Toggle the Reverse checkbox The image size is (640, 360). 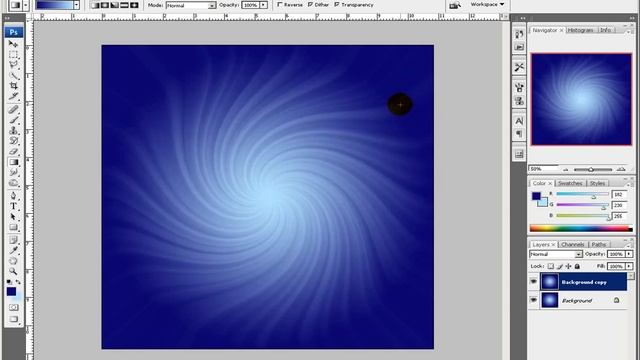click(280, 4)
